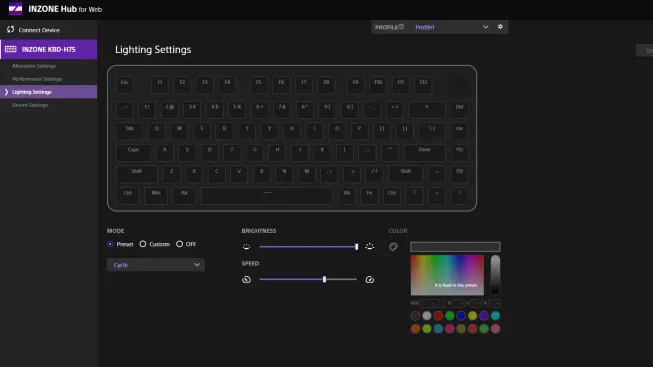Choose the crossed-out no-color swatch

tap(415, 316)
